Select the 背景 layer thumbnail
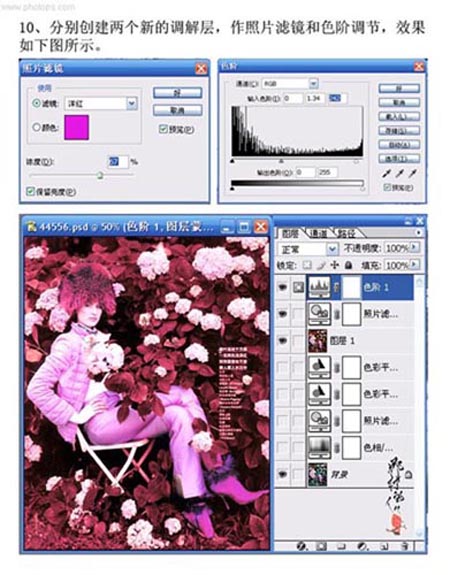450x575 pixels. pyautogui.click(x=318, y=475)
